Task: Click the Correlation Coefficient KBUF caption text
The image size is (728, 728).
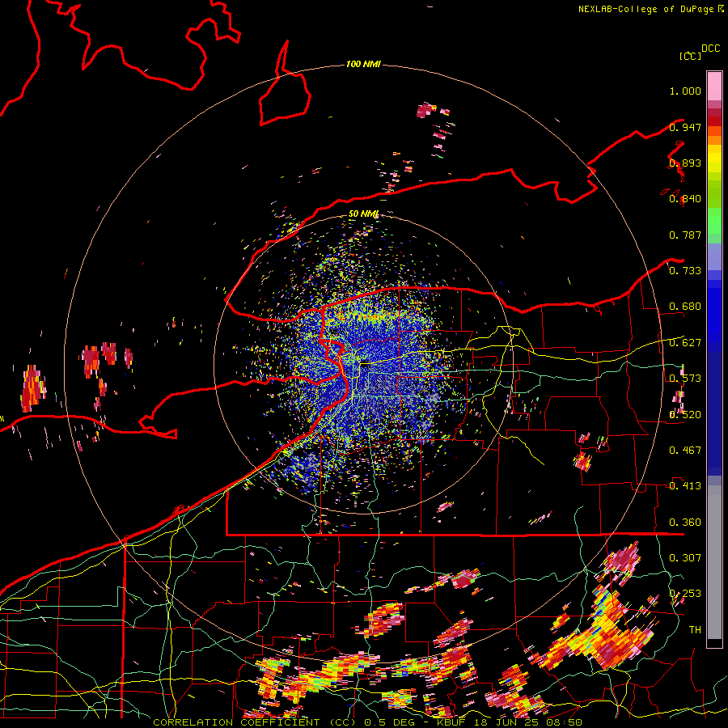Action: click(367, 722)
